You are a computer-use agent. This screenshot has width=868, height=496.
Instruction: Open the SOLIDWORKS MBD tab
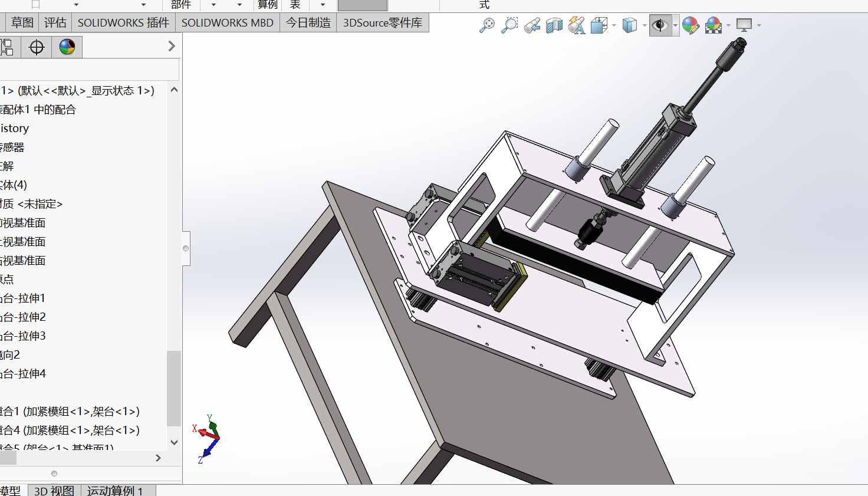[x=228, y=23]
